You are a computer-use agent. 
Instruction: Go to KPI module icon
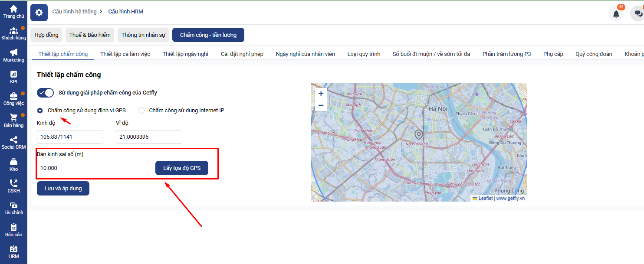pos(14,75)
